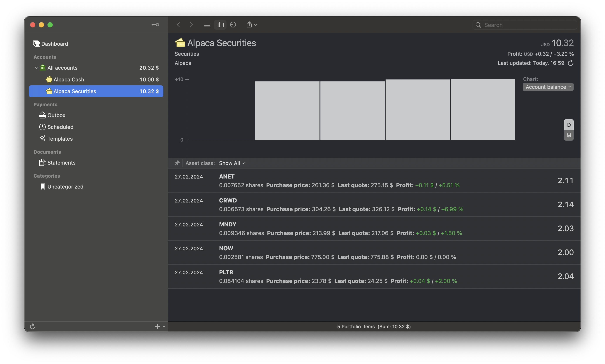The image size is (605, 364).
Task: Switch to list view icon in toolbar
Action: click(207, 25)
